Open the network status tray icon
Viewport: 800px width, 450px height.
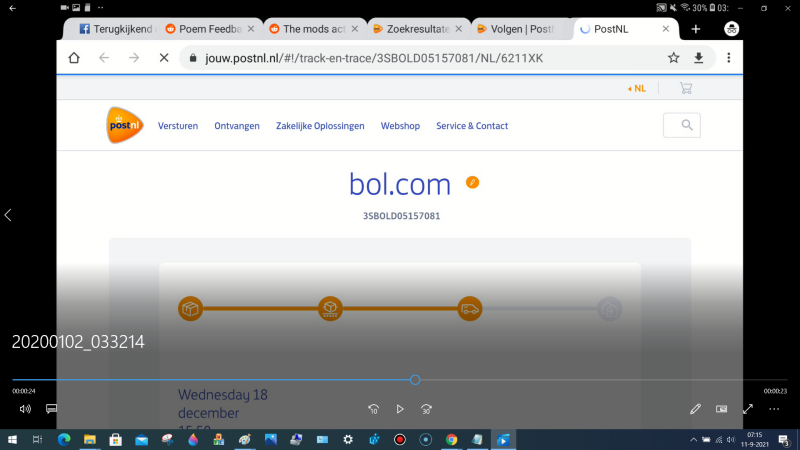click(719, 439)
